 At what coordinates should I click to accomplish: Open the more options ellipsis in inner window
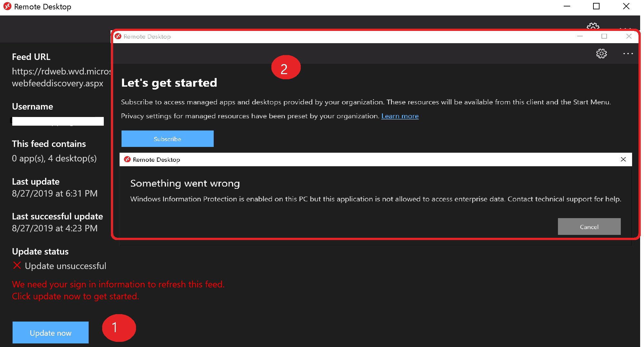click(x=628, y=53)
